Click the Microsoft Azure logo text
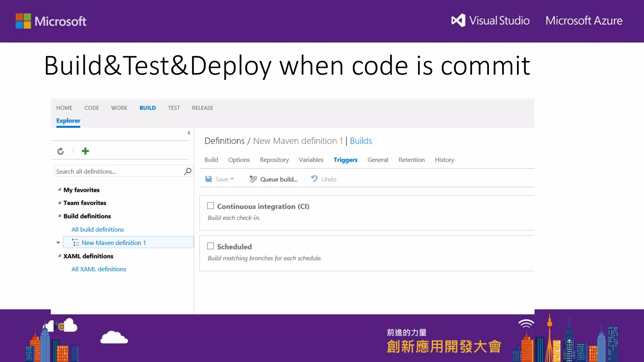The height and width of the screenshot is (362, 644). click(x=584, y=21)
